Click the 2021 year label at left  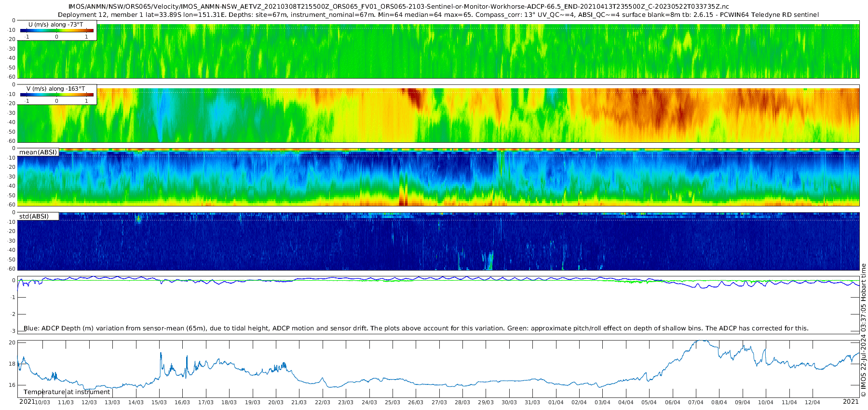coord(27,402)
